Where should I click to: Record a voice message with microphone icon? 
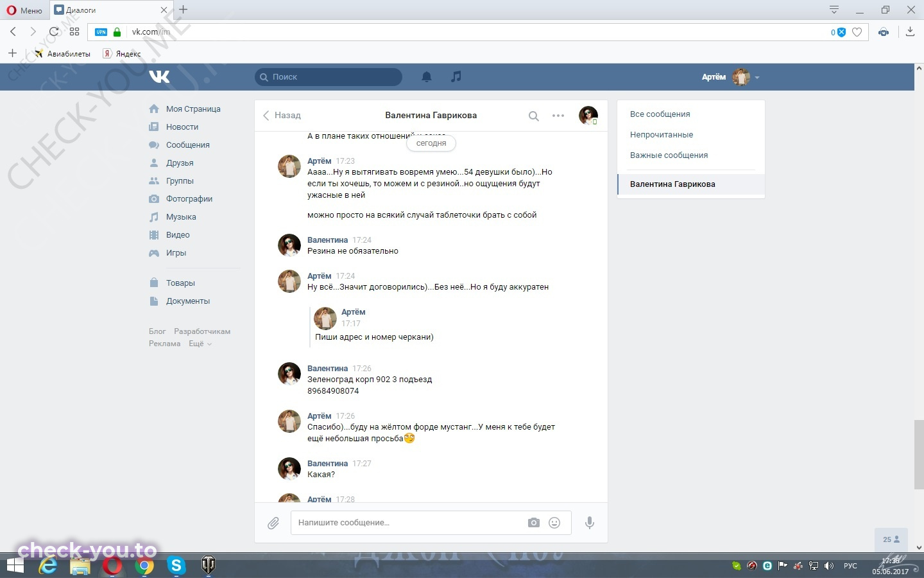click(590, 523)
